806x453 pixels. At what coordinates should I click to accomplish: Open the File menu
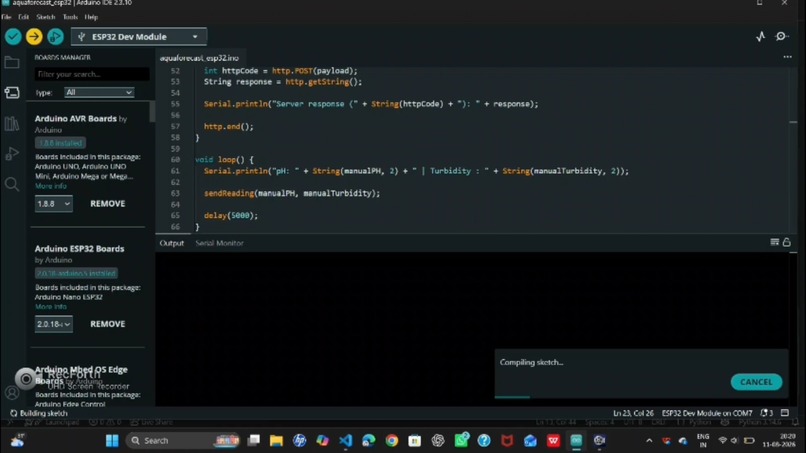[x=6, y=17]
